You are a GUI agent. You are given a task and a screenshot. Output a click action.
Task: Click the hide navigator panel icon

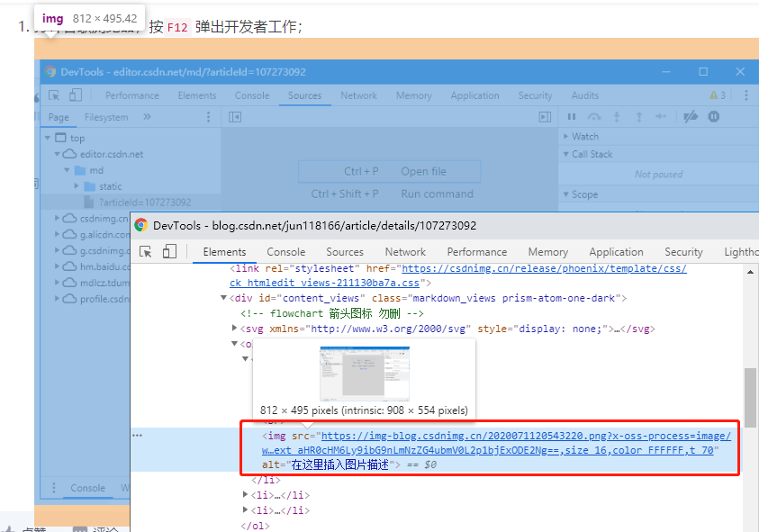click(235, 117)
